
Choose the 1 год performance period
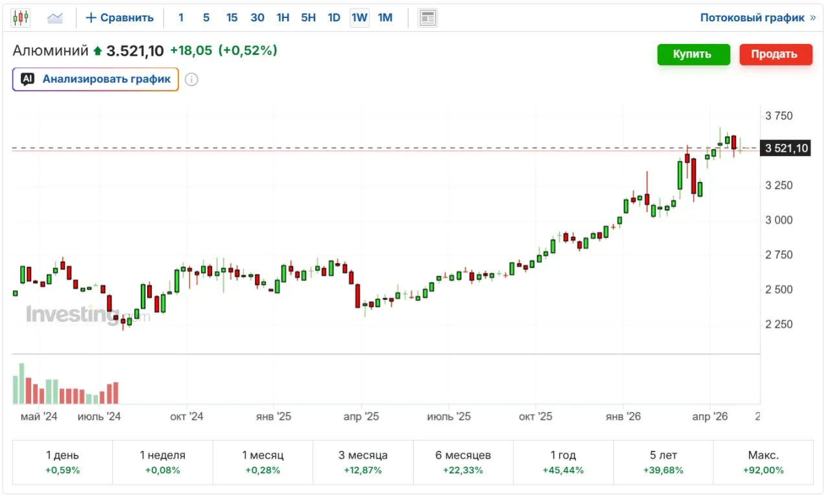[563, 463]
